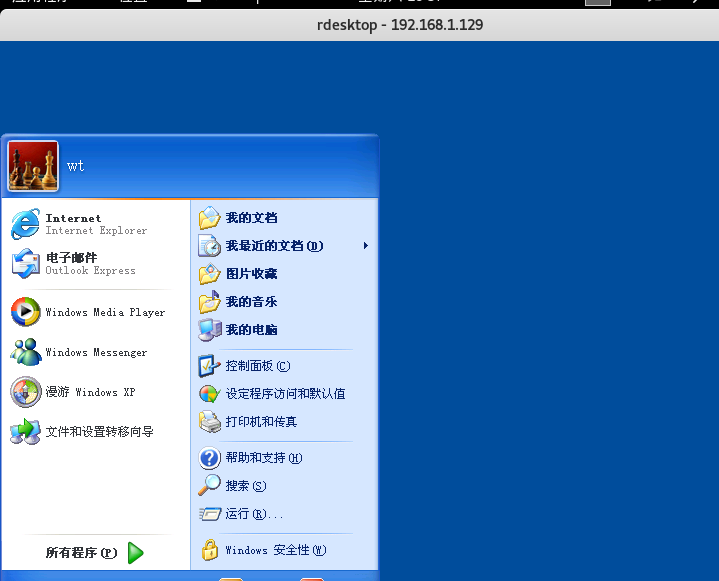Select the 我的电脑 menu entry text
This screenshot has width=719, height=581.
coord(252,330)
